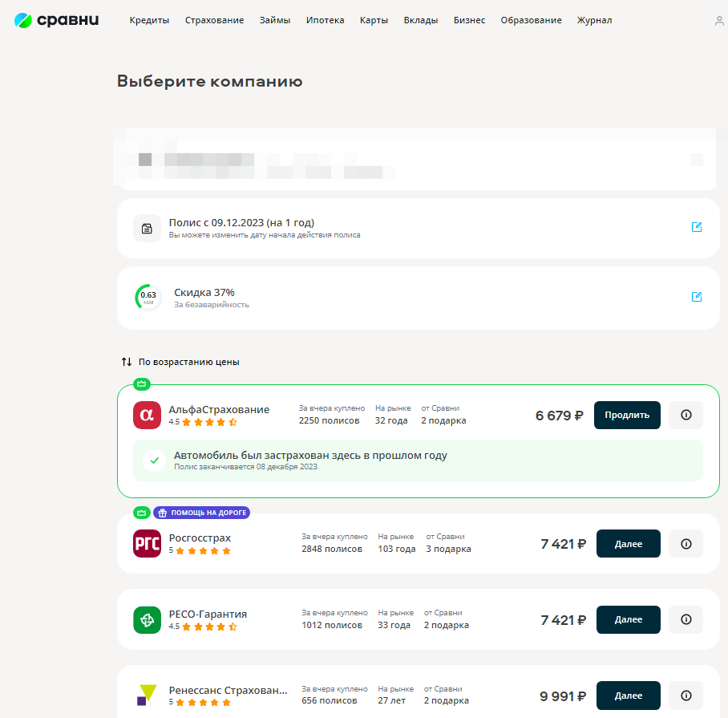728x718 pixels.
Task: Click the blurred vehicle info card
Action: tap(415, 159)
